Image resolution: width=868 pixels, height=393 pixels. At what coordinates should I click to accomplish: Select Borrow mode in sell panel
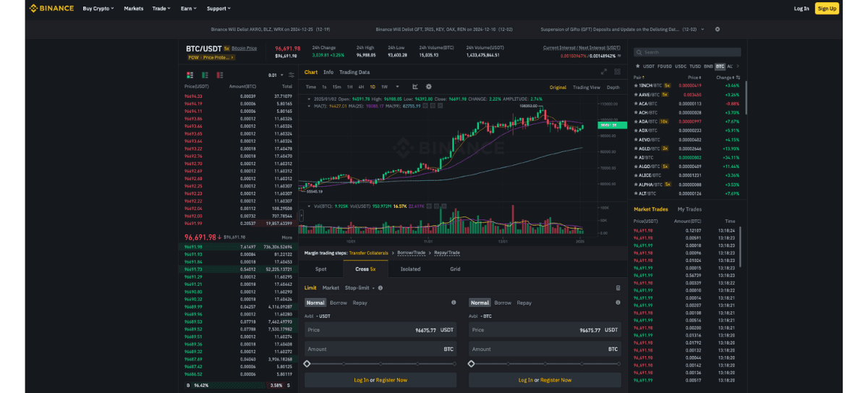(503, 303)
